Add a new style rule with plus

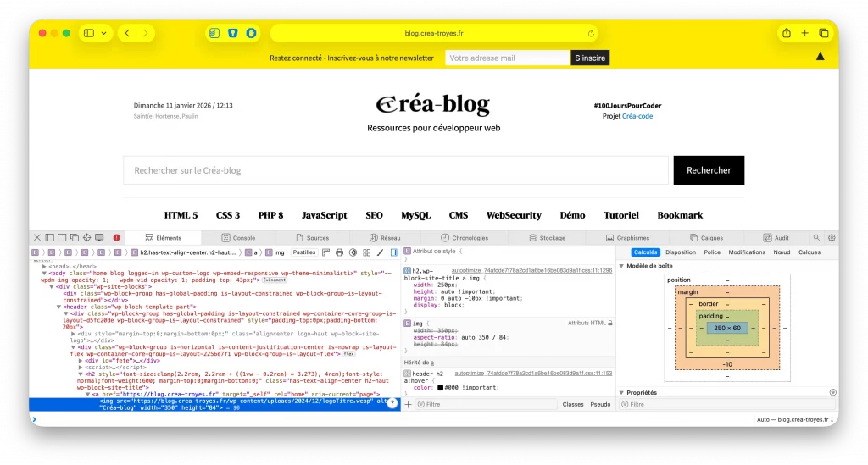408,404
